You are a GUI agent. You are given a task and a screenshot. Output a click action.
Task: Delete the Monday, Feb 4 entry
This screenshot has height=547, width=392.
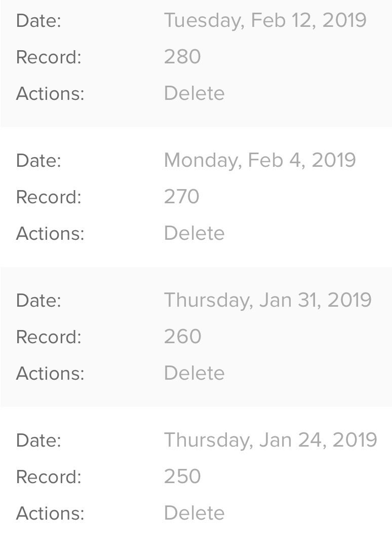pos(194,233)
